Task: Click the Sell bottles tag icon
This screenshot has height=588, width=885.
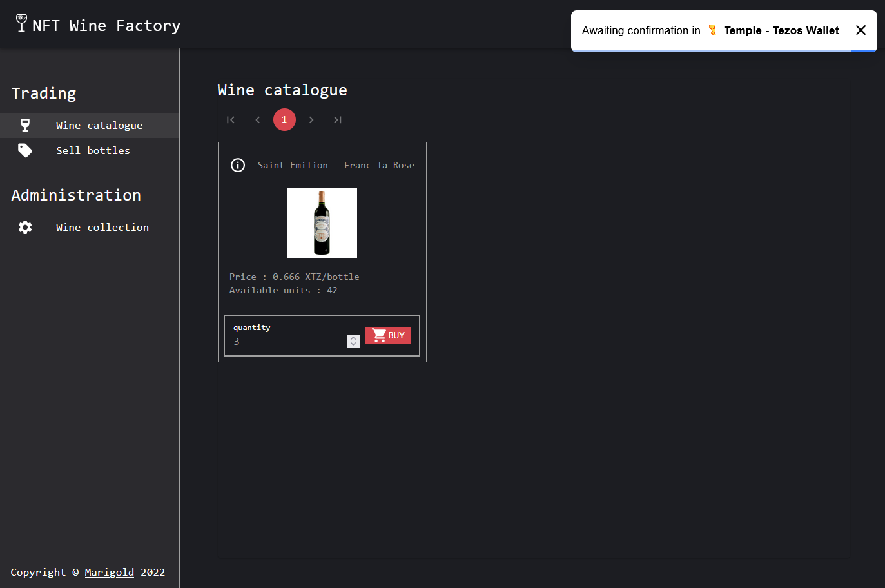Action: (25, 150)
